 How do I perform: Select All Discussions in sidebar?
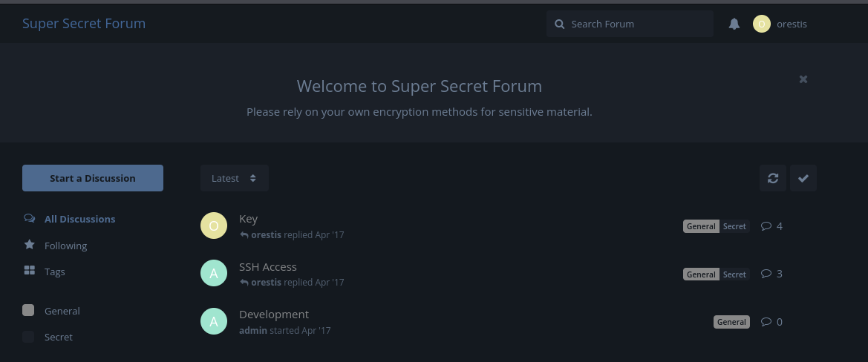79,219
